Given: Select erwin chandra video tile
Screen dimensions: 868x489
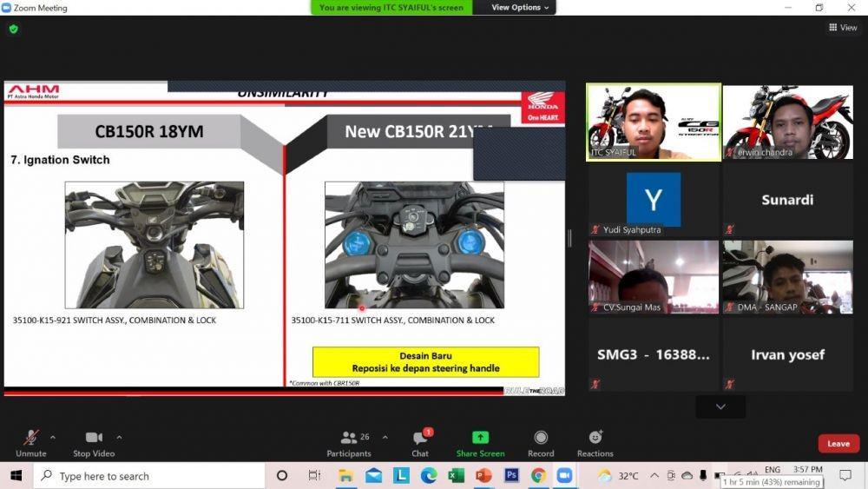Looking at the screenshot, I should click(x=788, y=122).
